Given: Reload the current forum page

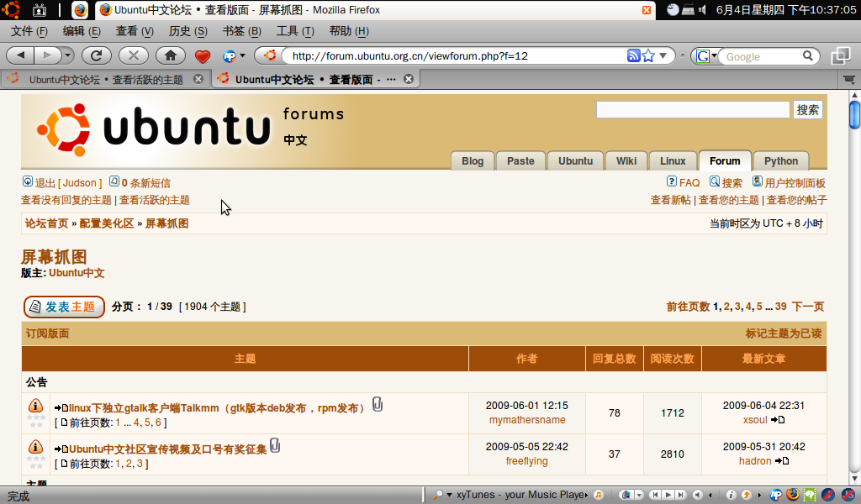Looking at the screenshot, I should click(x=97, y=55).
